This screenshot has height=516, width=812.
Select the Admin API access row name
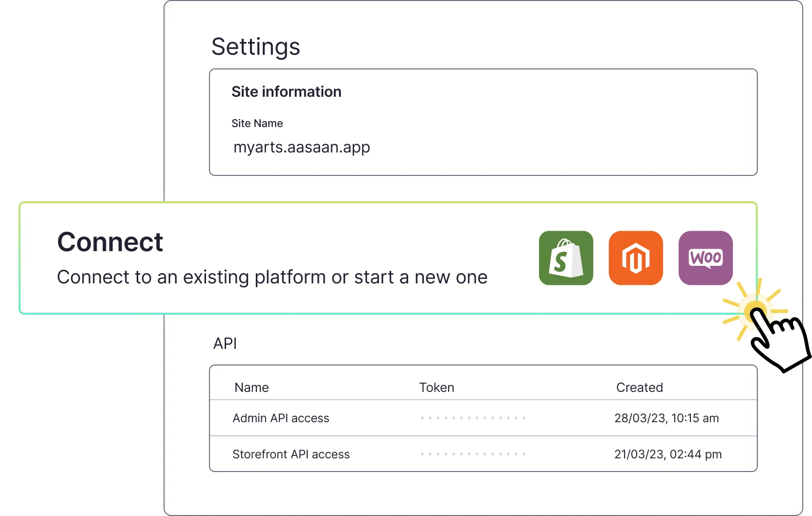[x=281, y=418]
